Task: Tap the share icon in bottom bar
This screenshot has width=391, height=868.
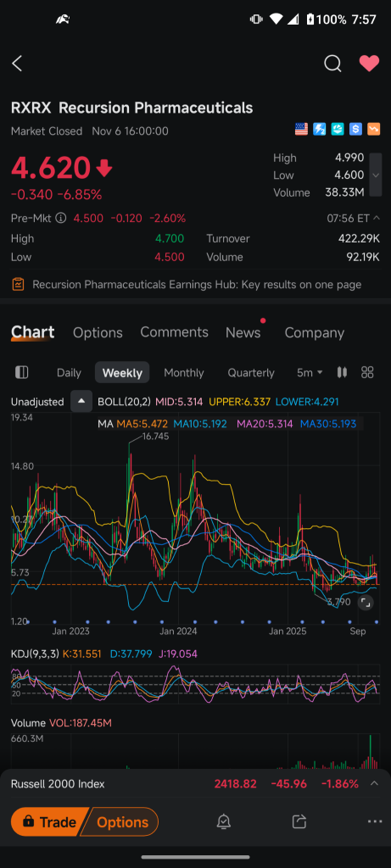Action: (x=299, y=821)
